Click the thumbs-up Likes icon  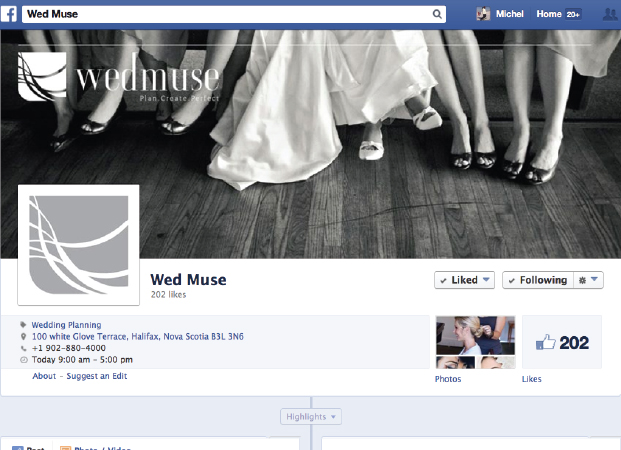(546, 343)
